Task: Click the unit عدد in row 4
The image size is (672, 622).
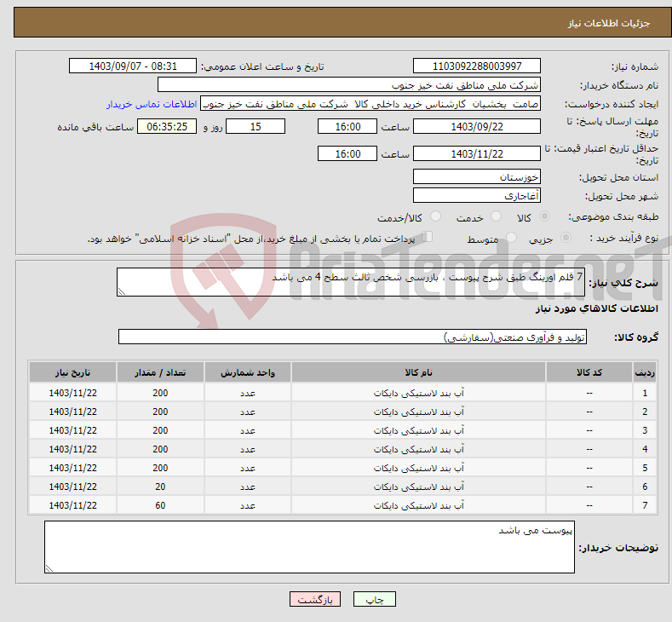Action: coord(248,449)
